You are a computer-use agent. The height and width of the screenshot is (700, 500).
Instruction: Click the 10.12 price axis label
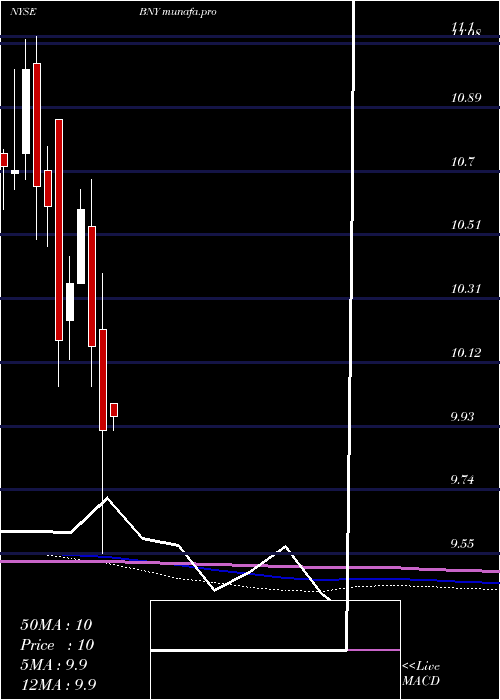coord(466,353)
